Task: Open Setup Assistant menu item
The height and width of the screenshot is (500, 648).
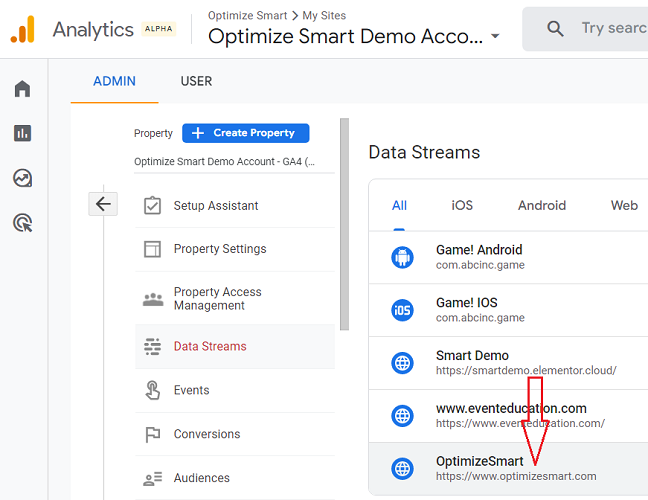Action: (235, 205)
